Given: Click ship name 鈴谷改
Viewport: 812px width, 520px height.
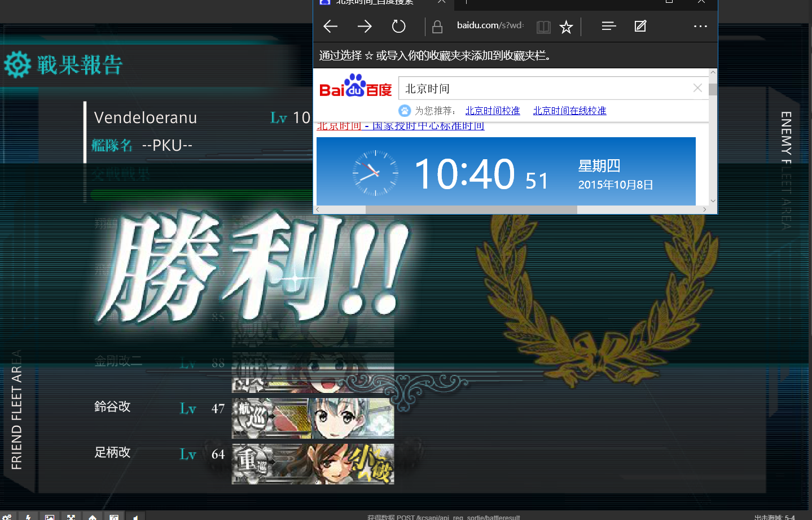Looking at the screenshot, I should pyautogui.click(x=112, y=407).
